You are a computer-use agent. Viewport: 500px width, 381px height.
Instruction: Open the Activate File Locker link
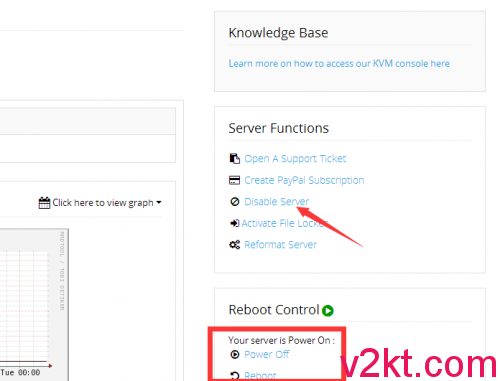284,223
